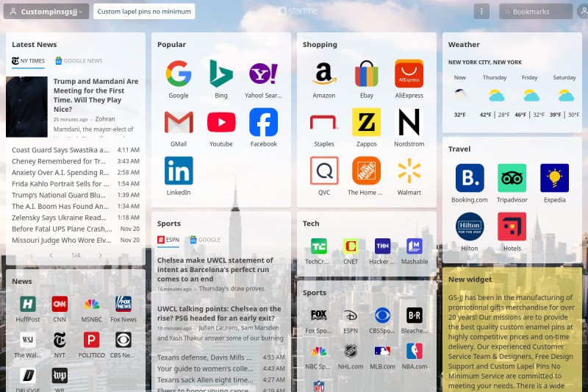This screenshot has width=588, height=392.
Task: Open the Nordstrom bookmark
Action: (x=409, y=122)
